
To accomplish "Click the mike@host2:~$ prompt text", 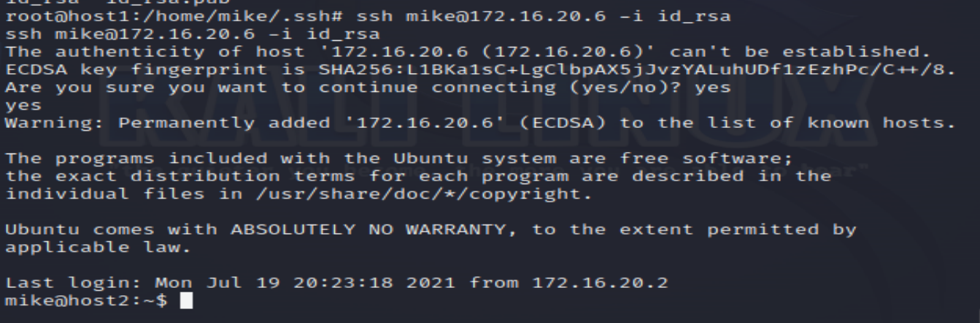I will click(86, 300).
